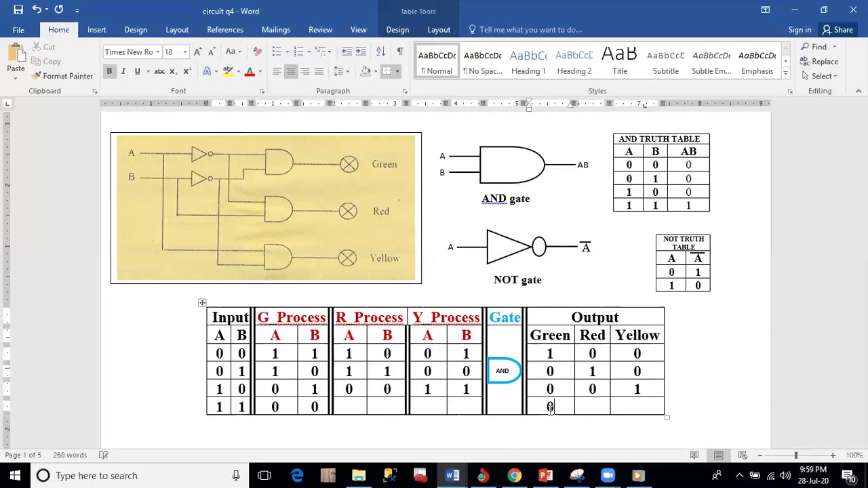This screenshot has height=488, width=868.
Task: Toggle Underline formatting
Action: [x=137, y=71]
